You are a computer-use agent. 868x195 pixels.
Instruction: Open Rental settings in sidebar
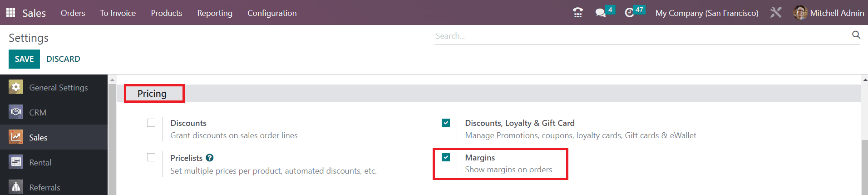point(40,162)
